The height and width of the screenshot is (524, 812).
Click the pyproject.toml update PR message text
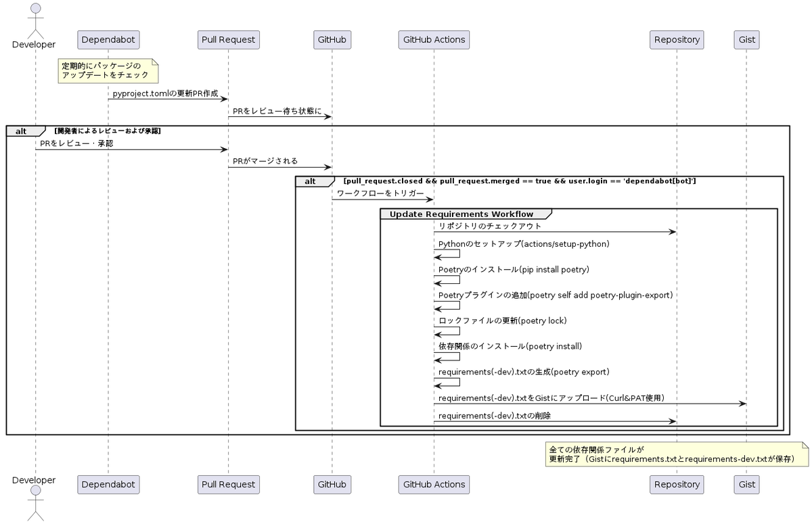pos(168,95)
